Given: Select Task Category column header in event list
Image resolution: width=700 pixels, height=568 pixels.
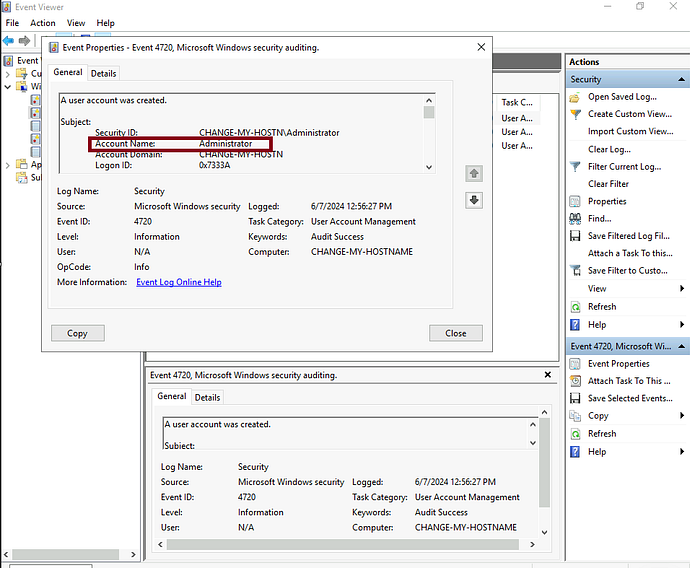Looking at the screenshot, I should [x=517, y=102].
